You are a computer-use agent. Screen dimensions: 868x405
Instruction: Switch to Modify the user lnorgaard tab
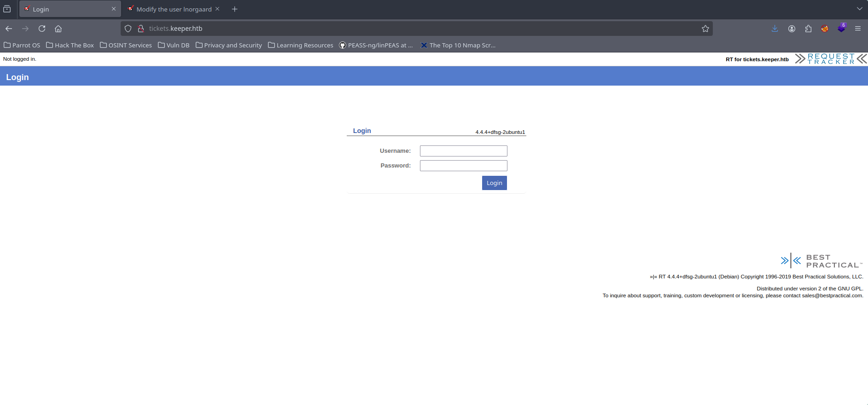[x=174, y=9]
